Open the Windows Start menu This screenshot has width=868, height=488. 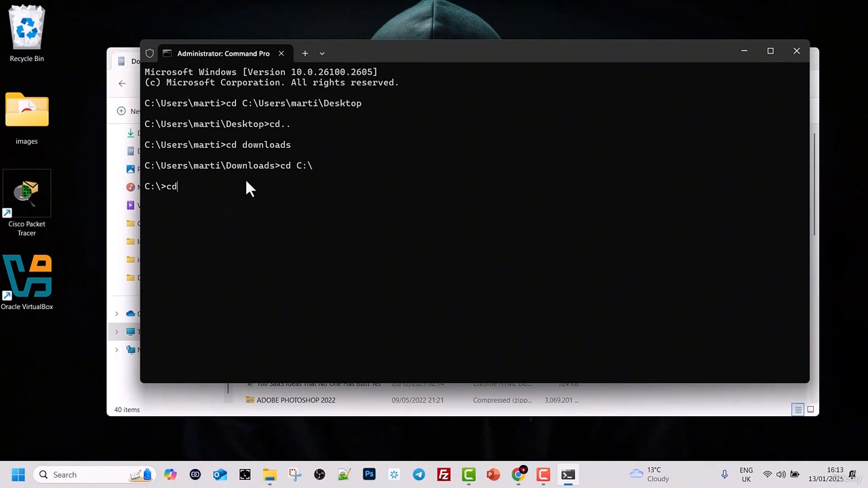[x=18, y=474]
